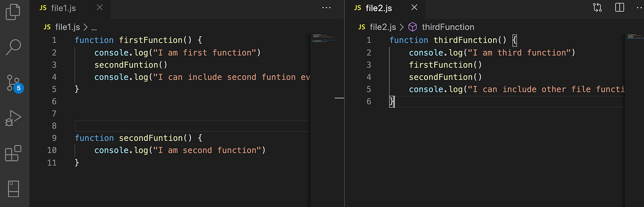Open the Extensions view

[x=13, y=153]
